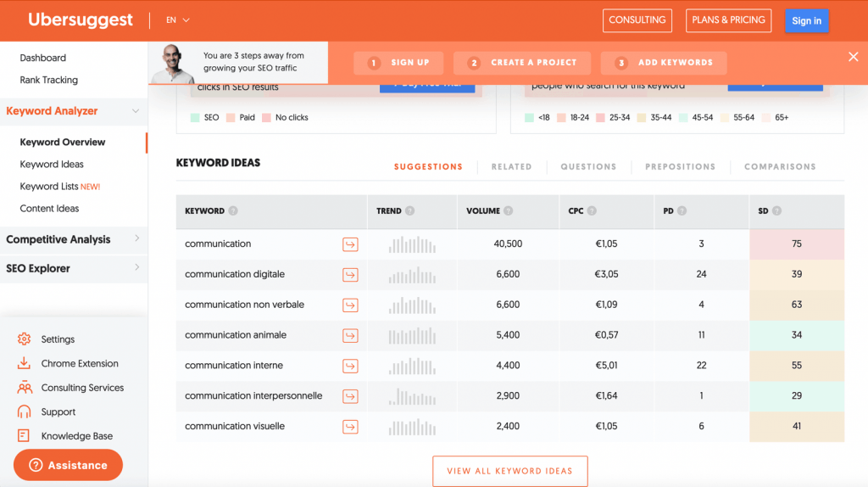Go to Dashboard

tap(42, 59)
